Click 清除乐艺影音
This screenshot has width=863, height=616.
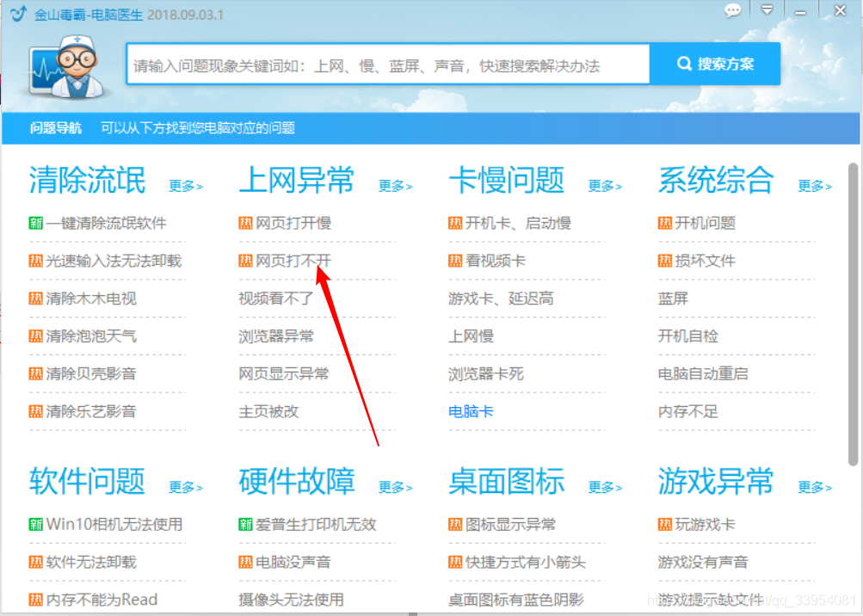[91, 412]
